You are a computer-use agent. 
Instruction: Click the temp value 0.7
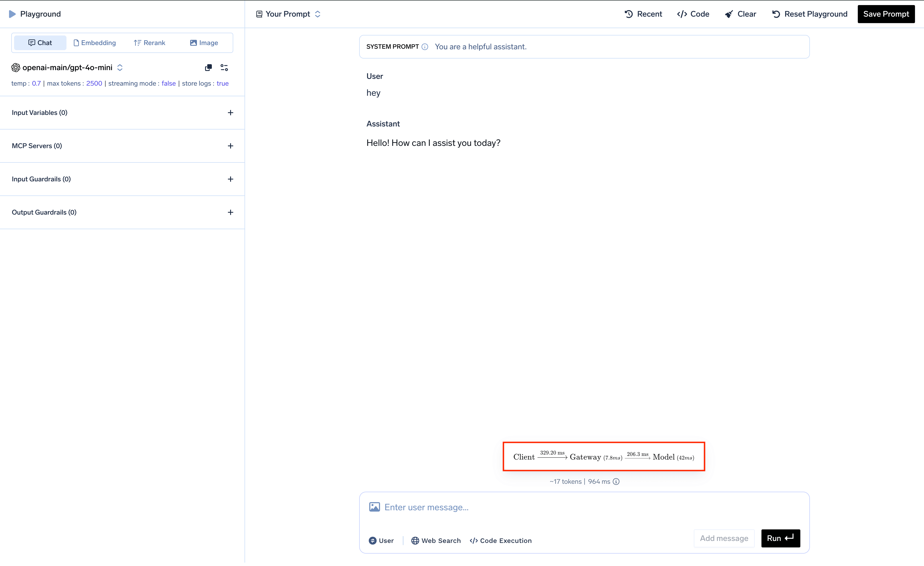click(x=36, y=83)
